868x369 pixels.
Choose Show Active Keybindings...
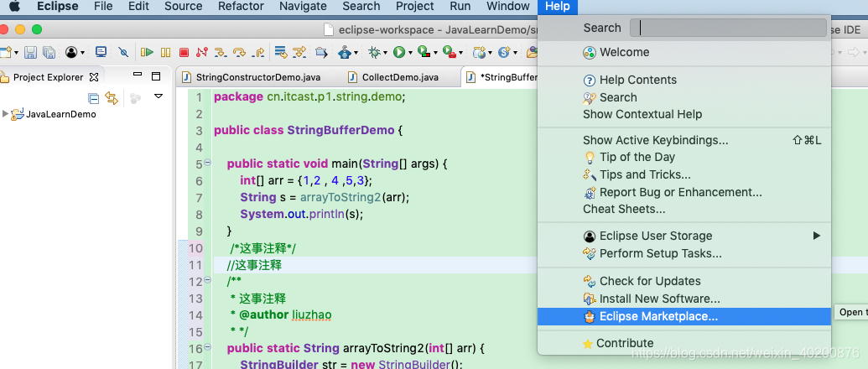(684, 141)
